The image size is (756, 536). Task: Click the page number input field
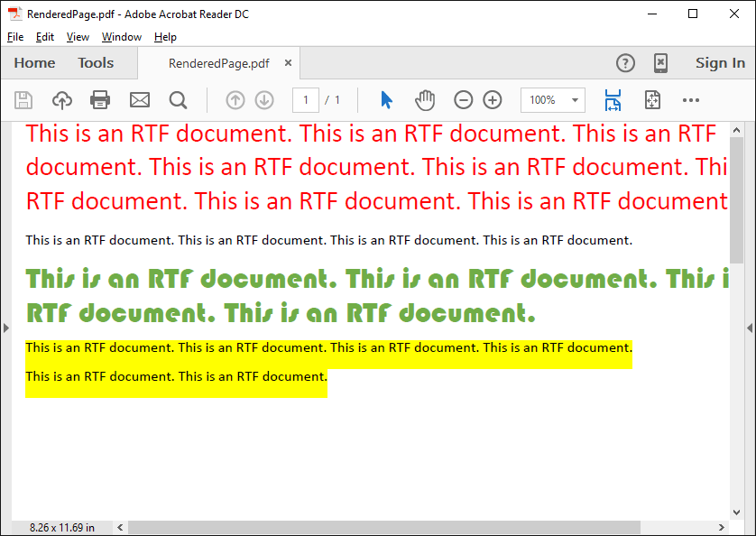coord(306,100)
